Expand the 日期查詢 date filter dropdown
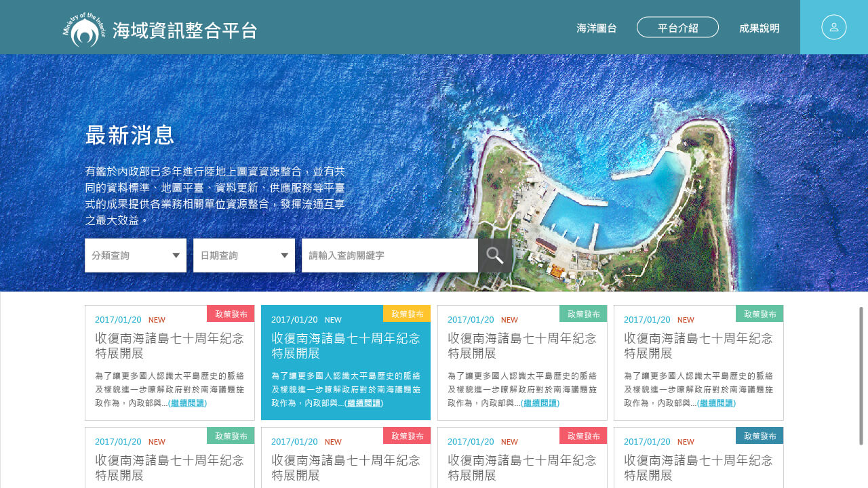868x488 pixels. (x=243, y=256)
